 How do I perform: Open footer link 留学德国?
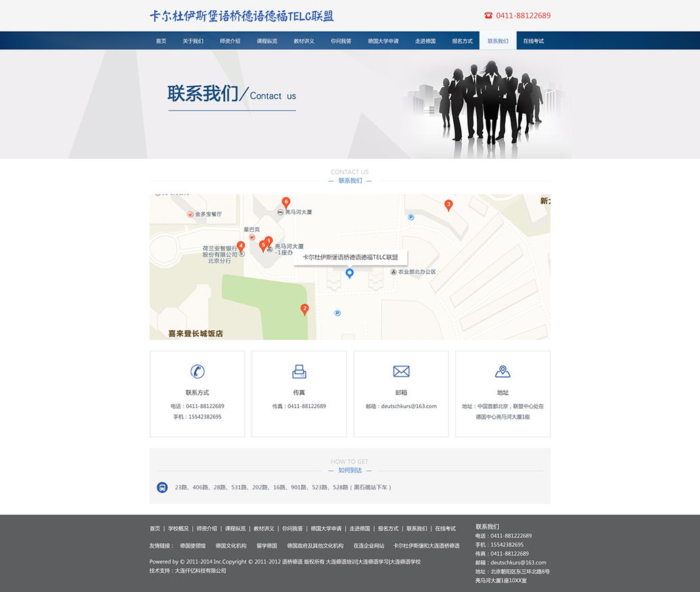(x=266, y=546)
